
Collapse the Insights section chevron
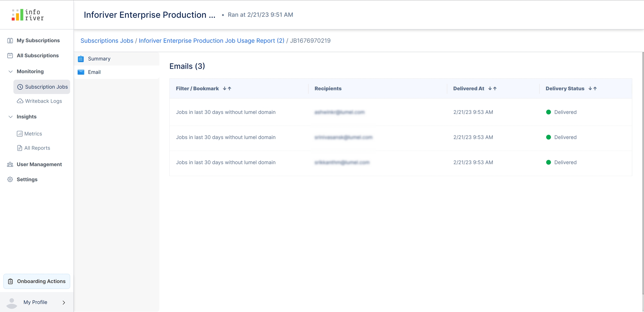click(x=10, y=117)
